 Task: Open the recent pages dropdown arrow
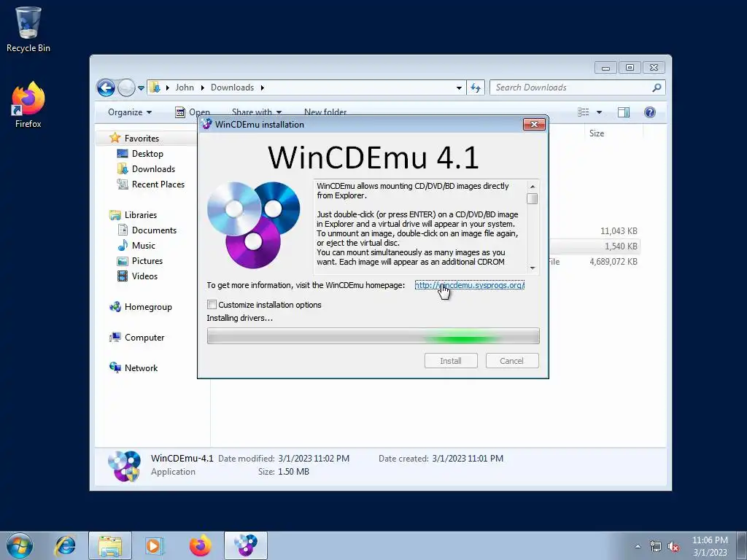click(141, 88)
